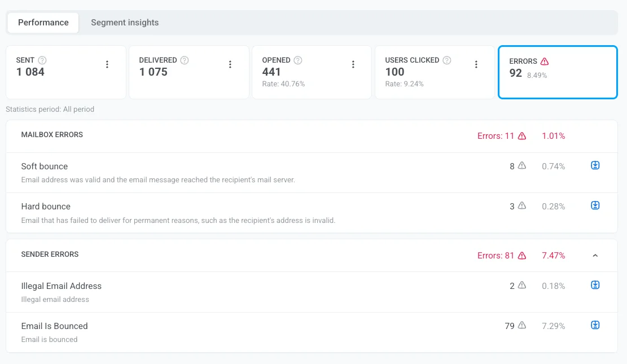Viewport: 627px width, 364px height.
Task: Select the highlighted ERRORS statistics card
Action: click(557, 72)
